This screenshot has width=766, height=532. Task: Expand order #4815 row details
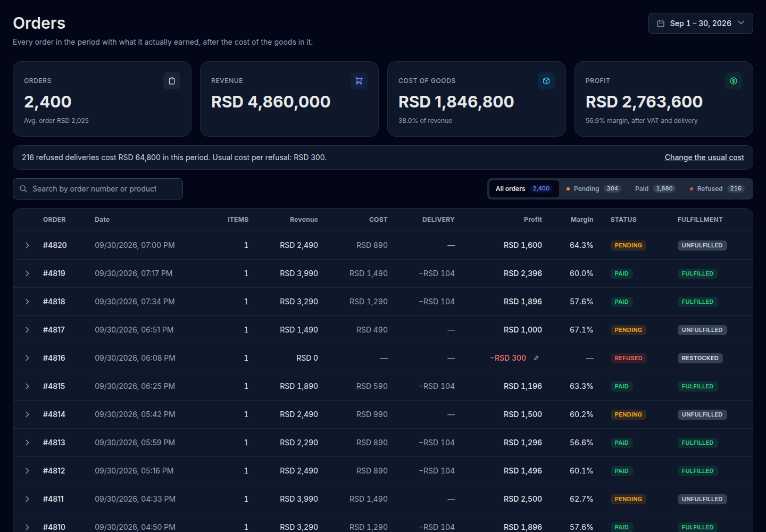[x=27, y=386]
